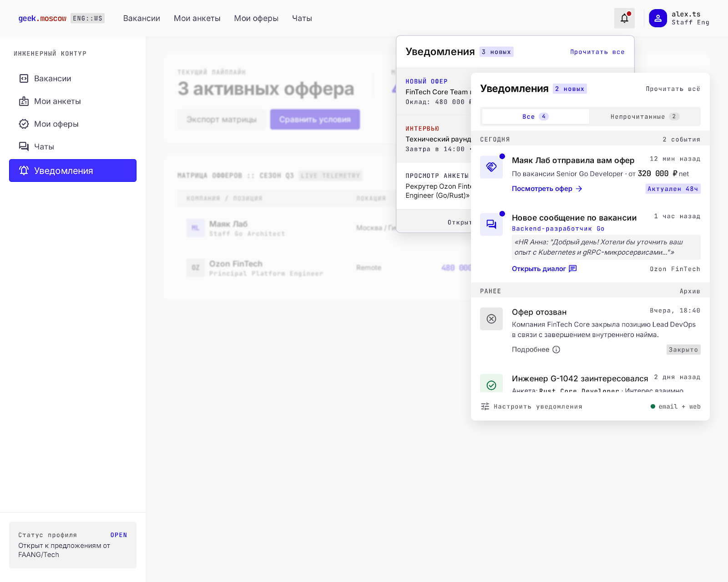
Task: Click the Архив link in Ранее section
Action: point(690,291)
